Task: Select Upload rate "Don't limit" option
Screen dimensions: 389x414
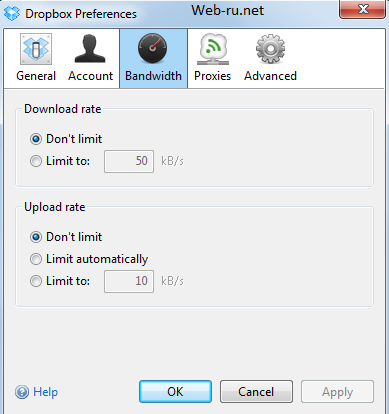Action: pos(36,237)
